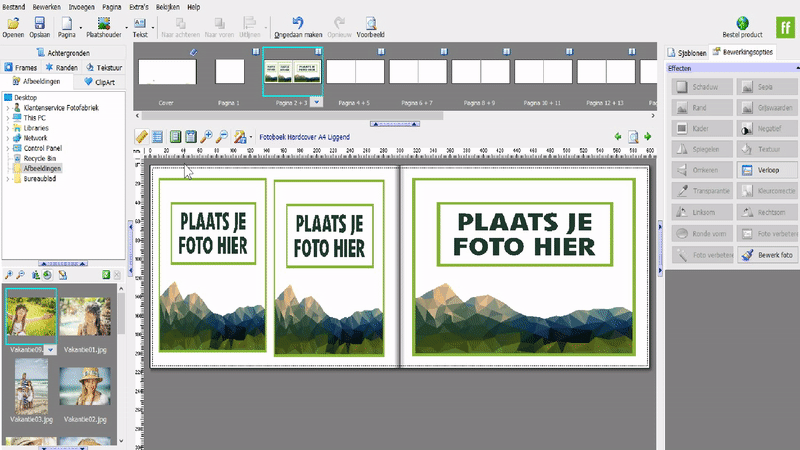Expand the Libraries tree node
This screenshot has width=800, height=450.
coord(7,129)
